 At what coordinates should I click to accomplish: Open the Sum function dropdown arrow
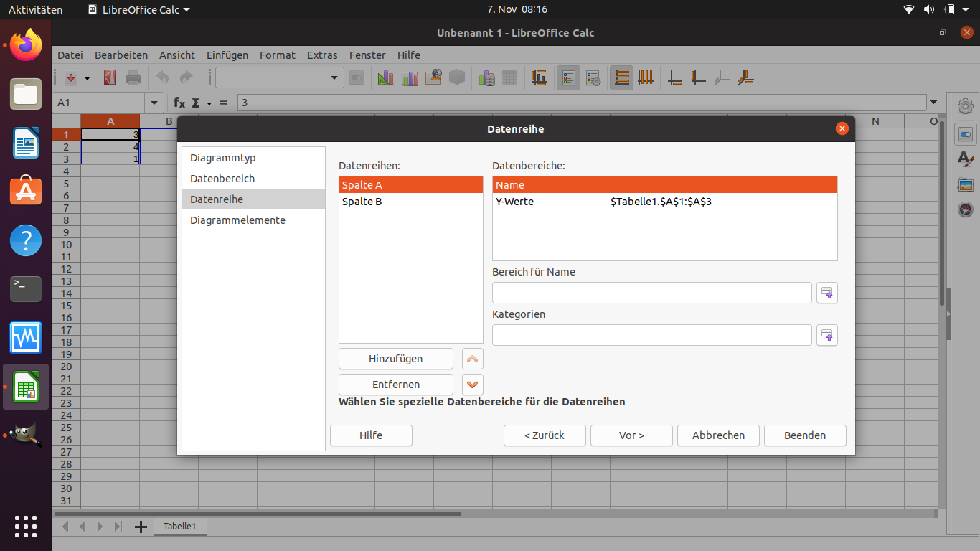point(209,103)
